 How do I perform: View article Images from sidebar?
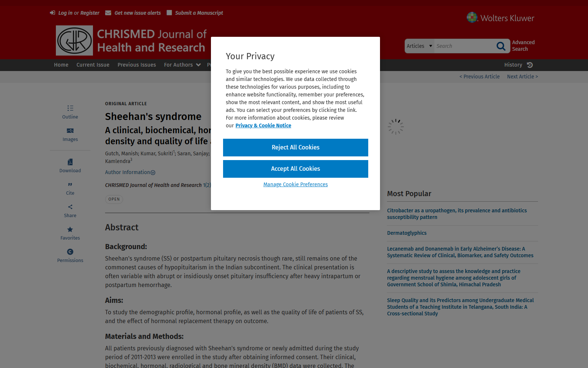tap(70, 134)
